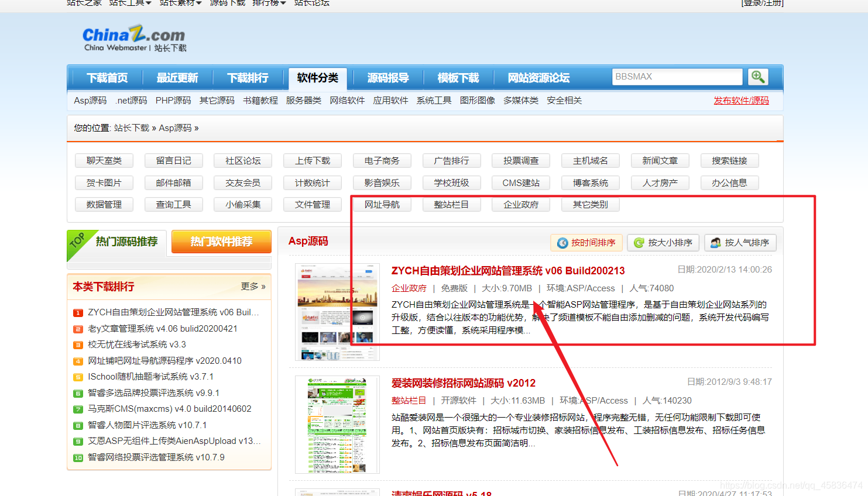Open the PHP源码 subcategory link
Image resolution: width=868 pixels, height=496 pixels.
coord(173,101)
